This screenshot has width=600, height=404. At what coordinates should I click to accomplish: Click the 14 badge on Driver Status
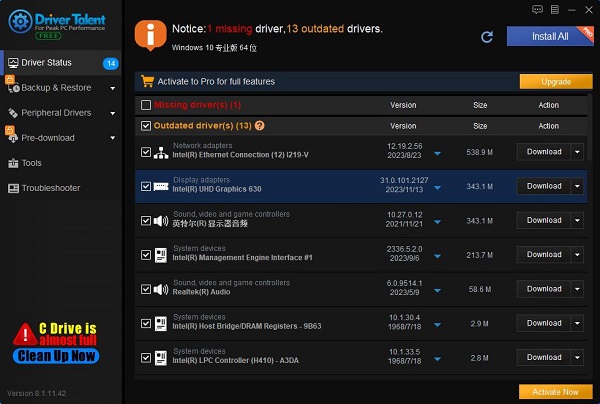click(x=111, y=63)
